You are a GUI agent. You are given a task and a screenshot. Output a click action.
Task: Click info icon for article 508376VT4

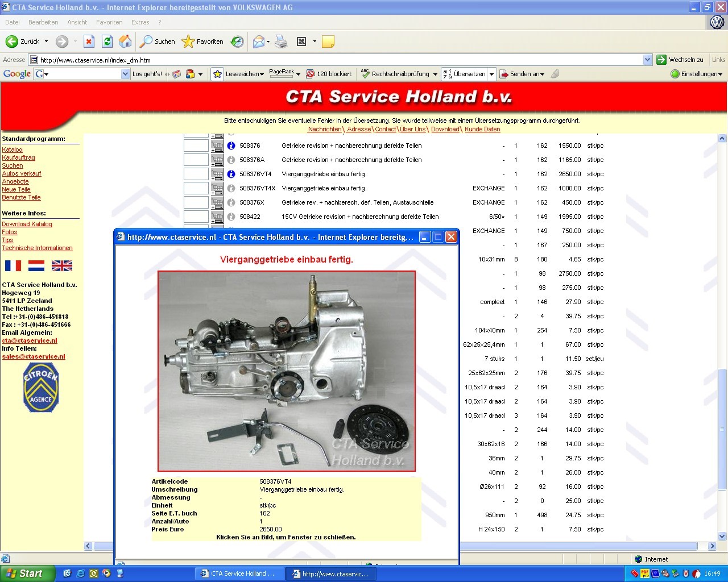click(x=231, y=174)
